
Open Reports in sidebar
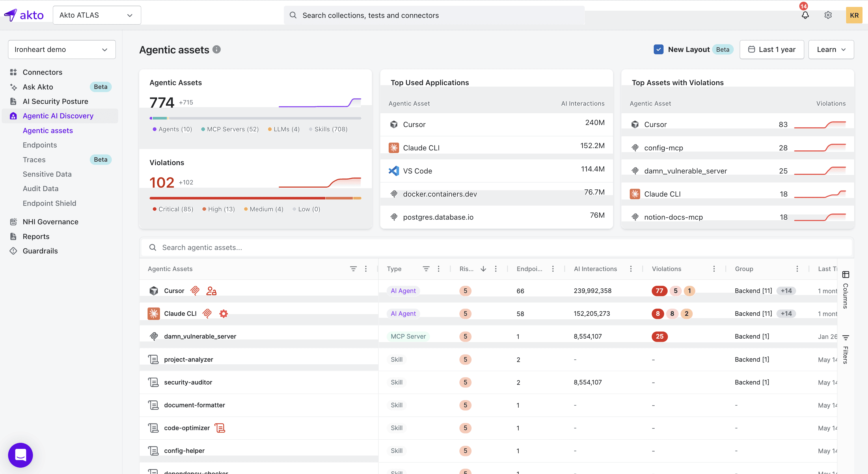(x=36, y=236)
